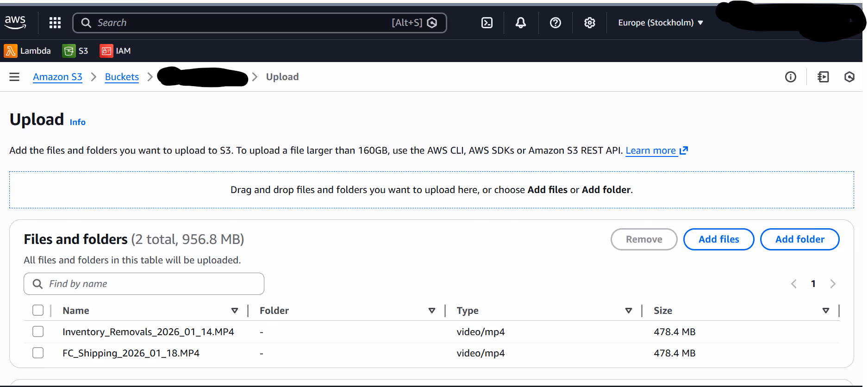Click the Inventory_Removals_2026_01_14.MP4 file name
The image size is (868, 387).
[x=148, y=332]
